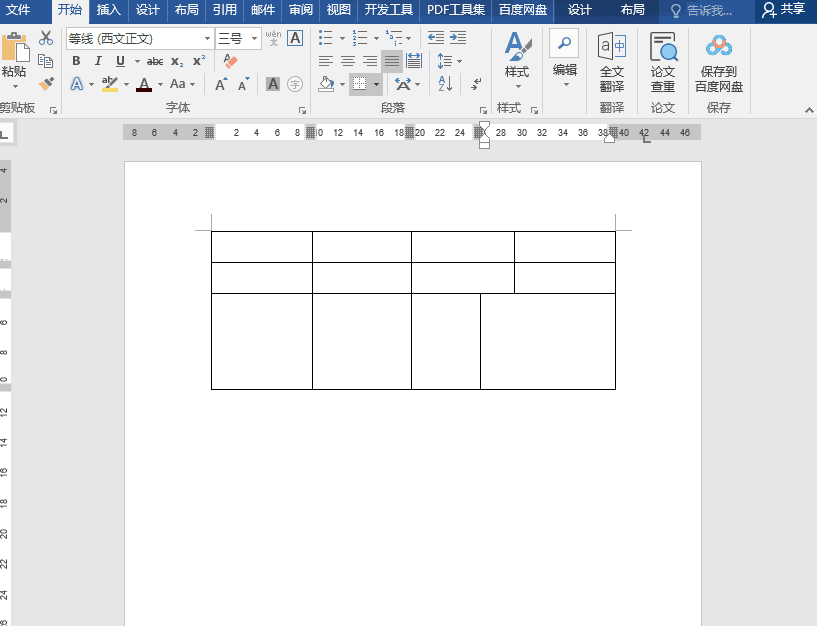Open the font size dropdown 三号
The height and width of the screenshot is (626, 817).
(x=254, y=39)
